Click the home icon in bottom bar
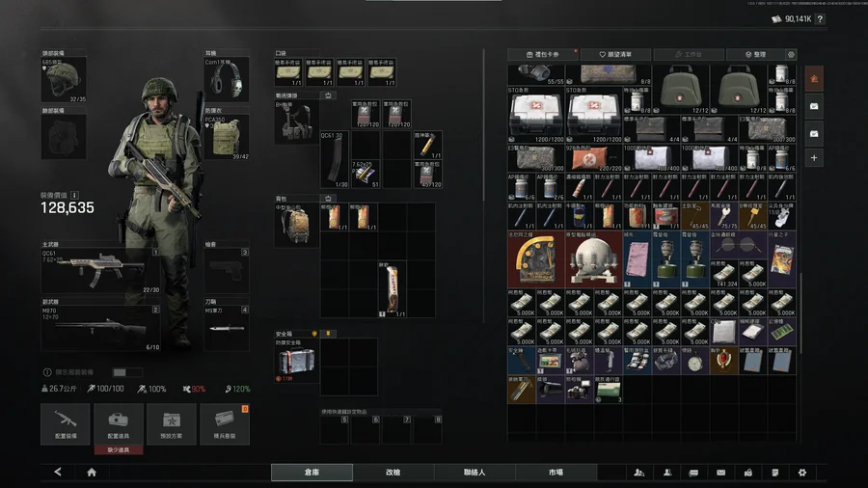The height and width of the screenshot is (488, 868). [x=92, y=473]
